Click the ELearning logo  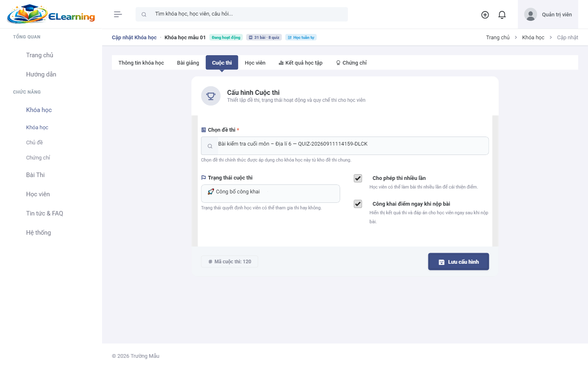[51, 14]
